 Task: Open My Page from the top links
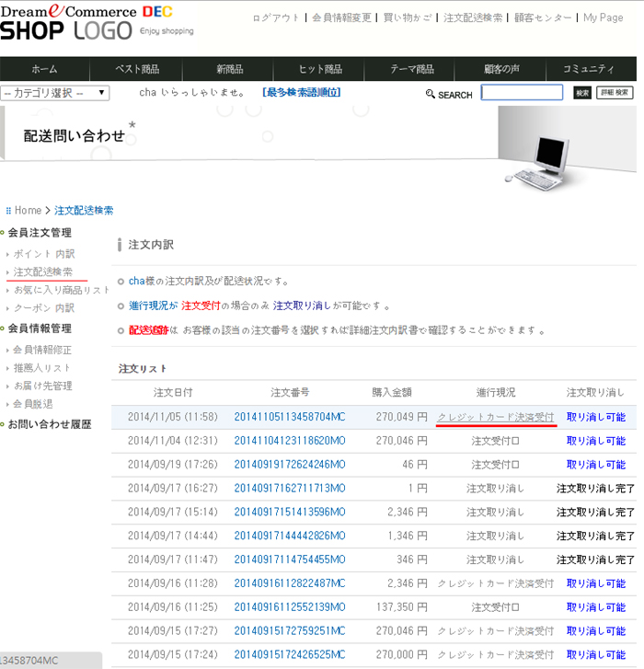click(603, 18)
